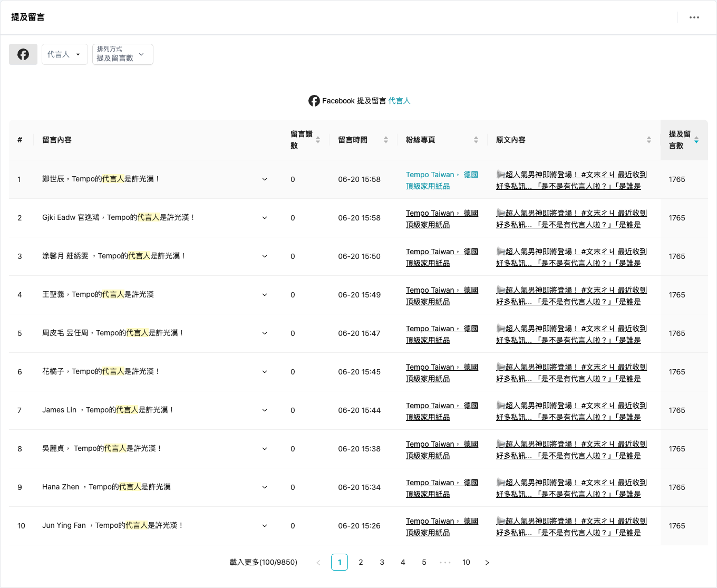The image size is (717, 588).
Task: Go to pagination page 2
Action: click(x=361, y=562)
